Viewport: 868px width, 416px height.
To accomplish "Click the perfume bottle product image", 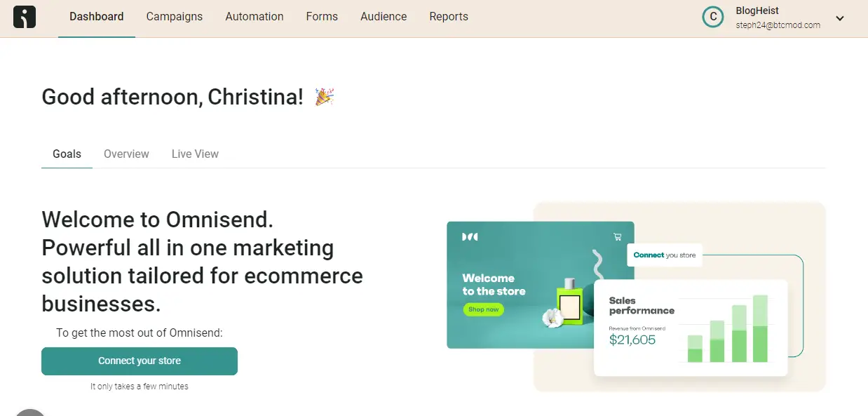I will [569, 302].
